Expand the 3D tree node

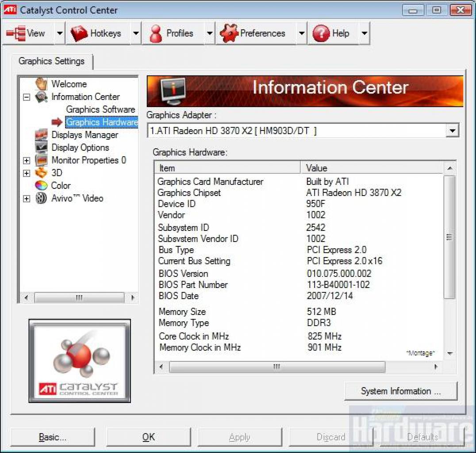(27, 173)
